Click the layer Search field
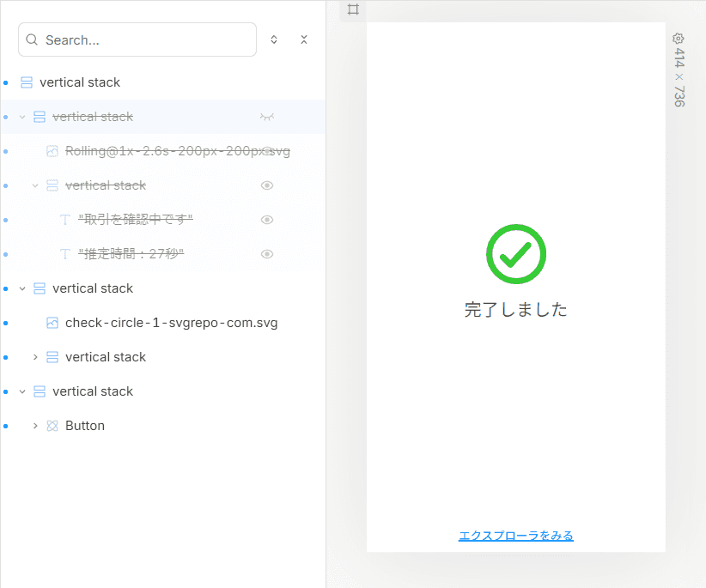 (137, 39)
